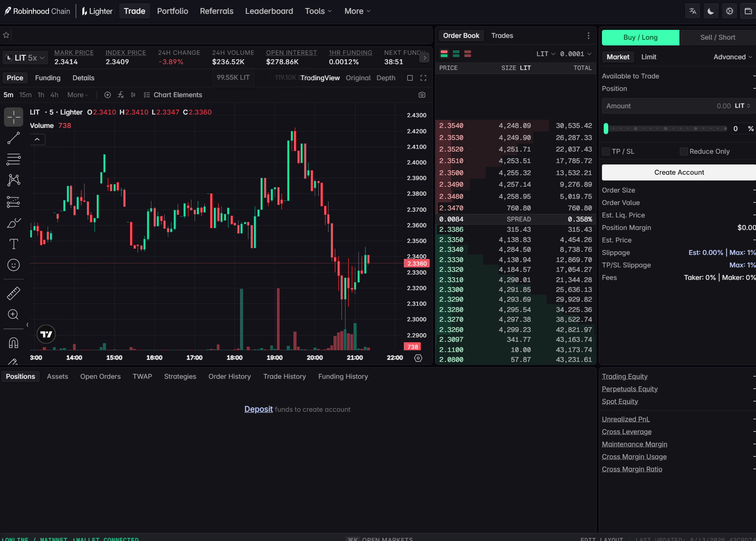Open the fx indicators menu
Image resolution: width=756 pixels, height=541 pixels.
pyautogui.click(x=121, y=95)
